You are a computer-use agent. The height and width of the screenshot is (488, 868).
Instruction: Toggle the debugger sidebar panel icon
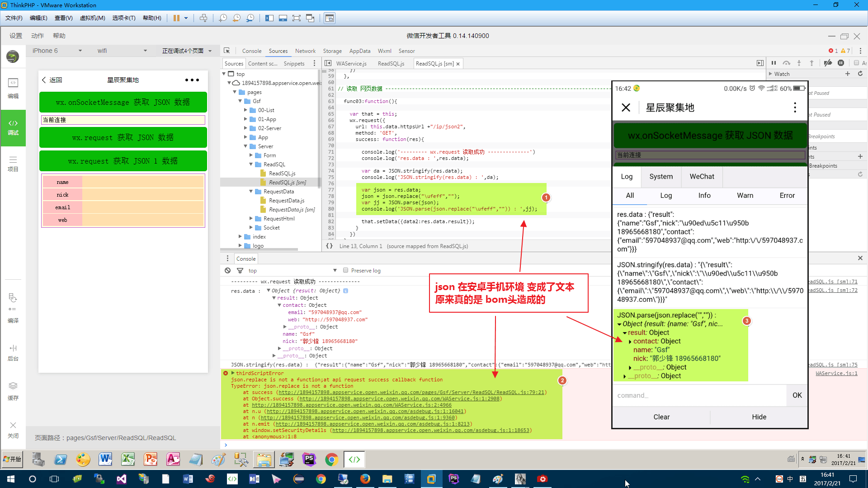(x=760, y=63)
